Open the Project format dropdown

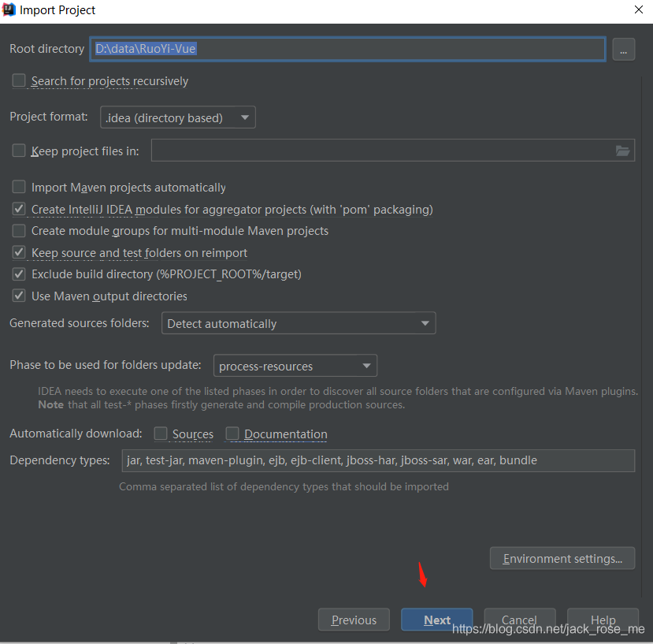[178, 117]
